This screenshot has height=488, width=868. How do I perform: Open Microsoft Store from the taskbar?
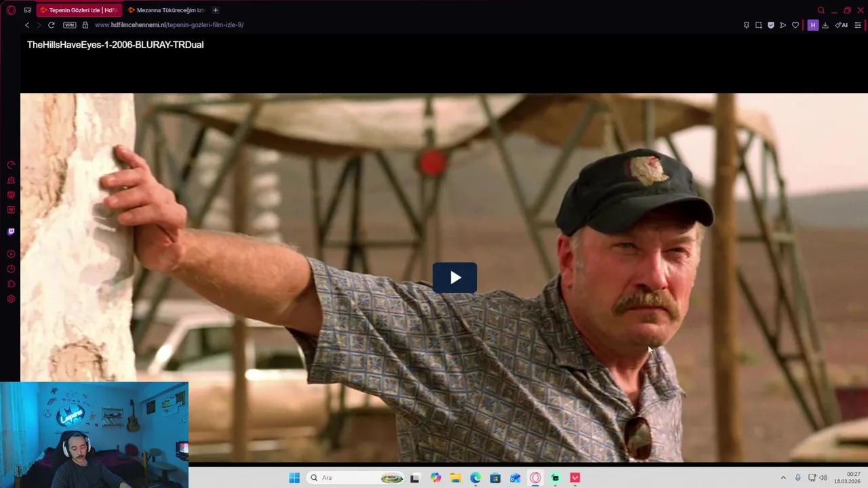click(x=496, y=478)
